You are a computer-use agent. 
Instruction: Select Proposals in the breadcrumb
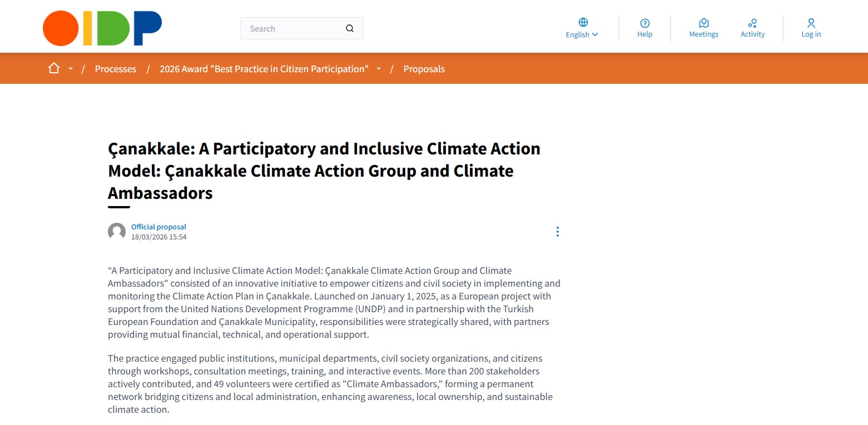tap(424, 69)
